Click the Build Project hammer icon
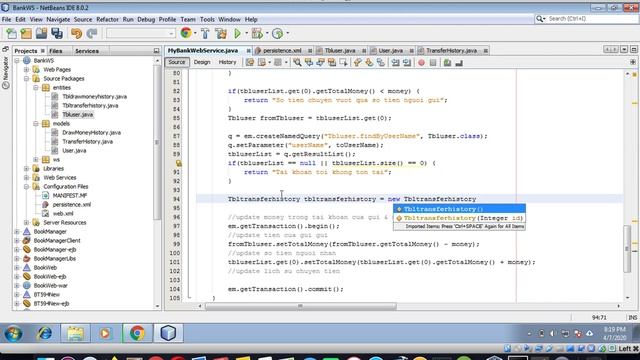The height and width of the screenshot is (360, 640). (205, 33)
